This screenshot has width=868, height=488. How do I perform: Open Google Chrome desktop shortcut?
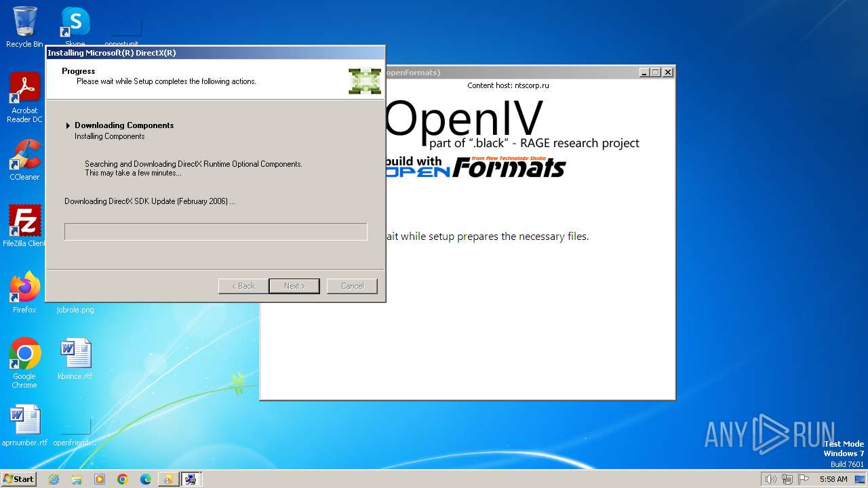tap(24, 363)
